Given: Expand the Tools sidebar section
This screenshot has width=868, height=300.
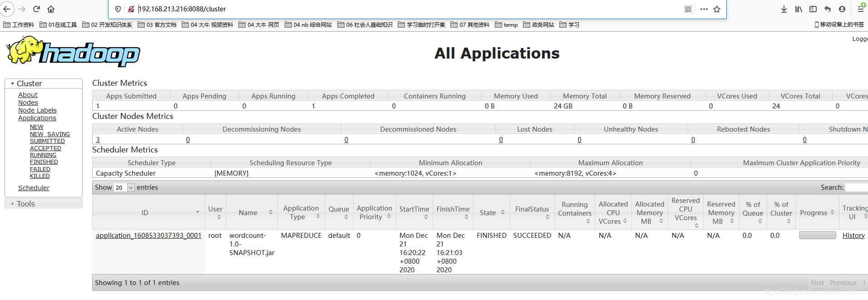Looking at the screenshot, I should pos(44,204).
